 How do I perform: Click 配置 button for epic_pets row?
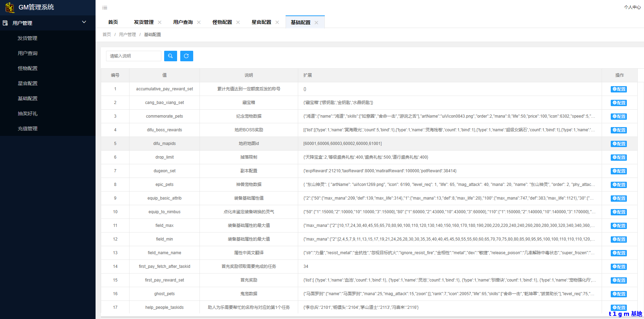(619, 185)
